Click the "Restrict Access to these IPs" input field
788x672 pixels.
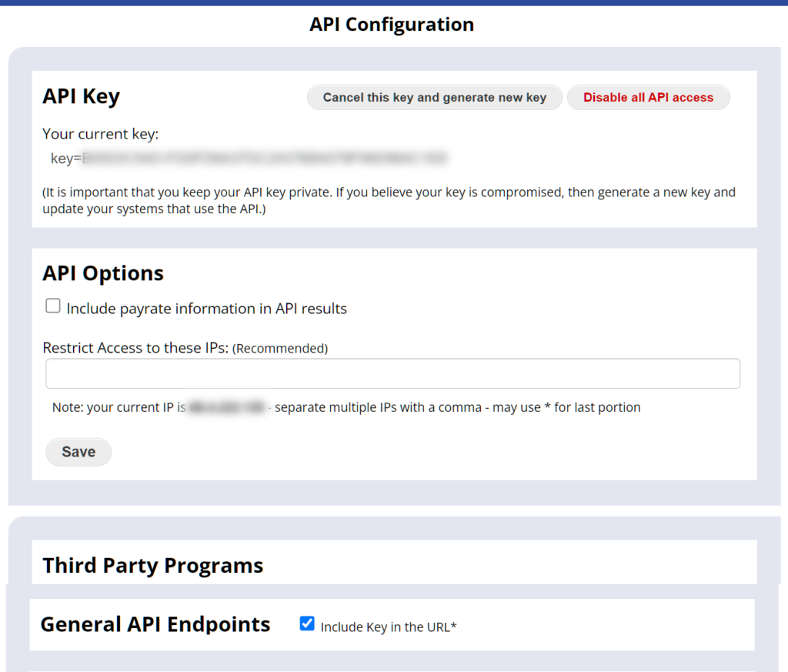click(x=392, y=373)
